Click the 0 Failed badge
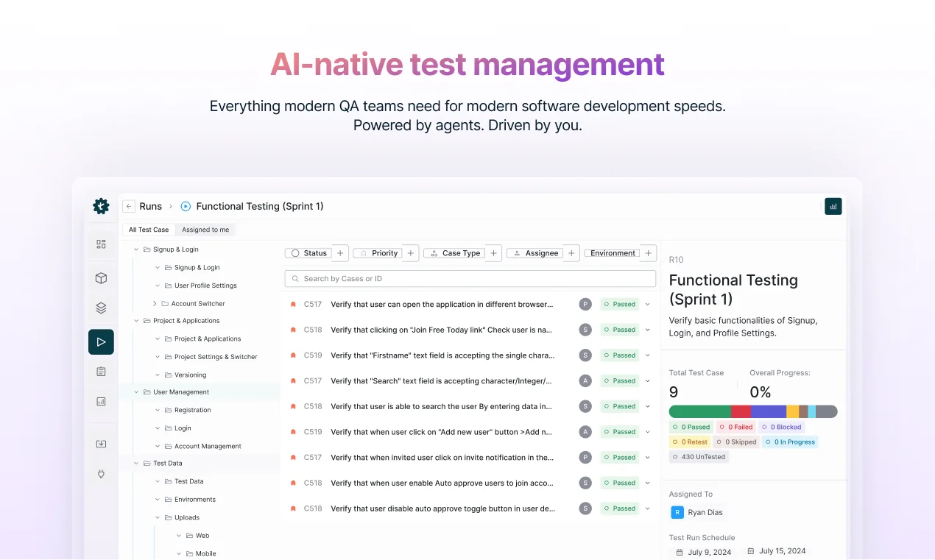 [735, 427]
